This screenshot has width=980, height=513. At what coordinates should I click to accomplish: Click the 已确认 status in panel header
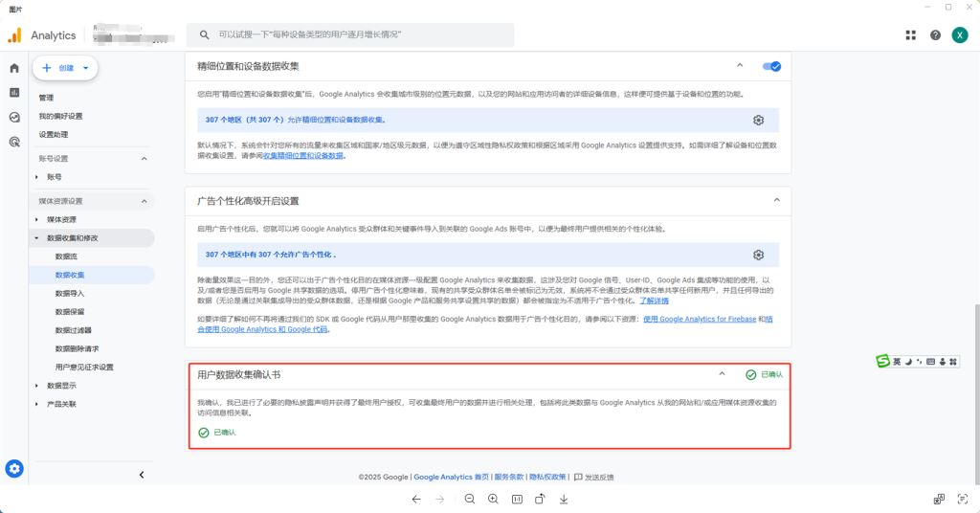(764, 375)
